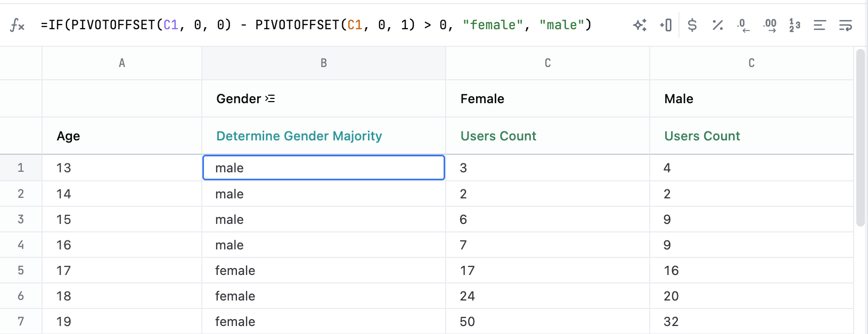Viewport: 868px width, 334px height.
Task: Increase decimal places
Action: tap(769, 25)
